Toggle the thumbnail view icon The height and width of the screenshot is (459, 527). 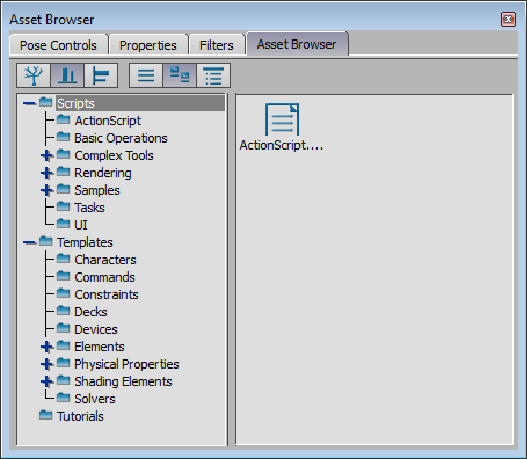[179, 75]
